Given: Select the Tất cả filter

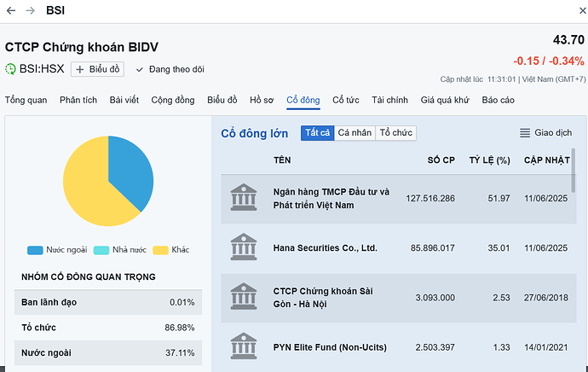Looking at the screenshot, I should pyautogui.click(x=317, y=133).
